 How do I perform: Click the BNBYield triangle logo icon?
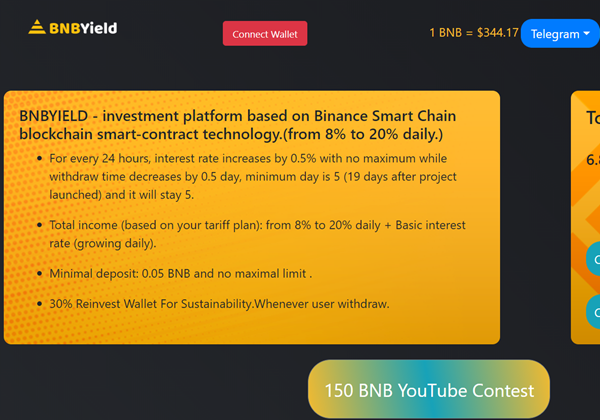coord(39,28)
